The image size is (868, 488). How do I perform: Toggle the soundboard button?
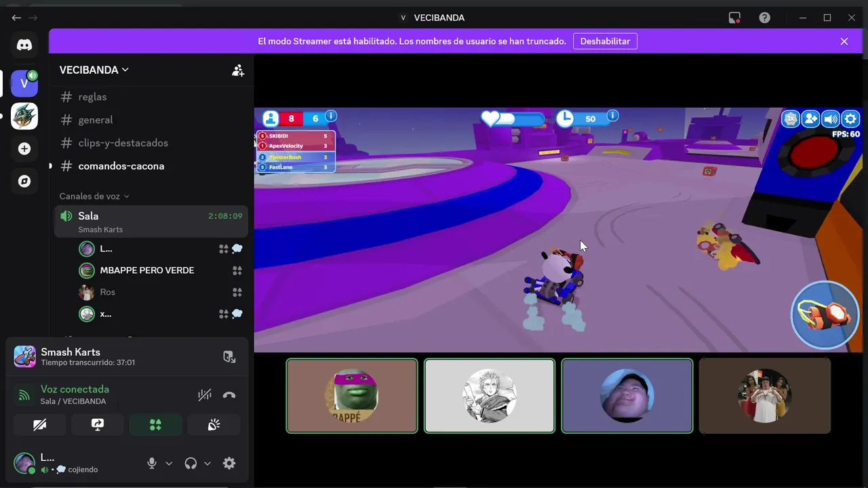[x=214, y=425]
